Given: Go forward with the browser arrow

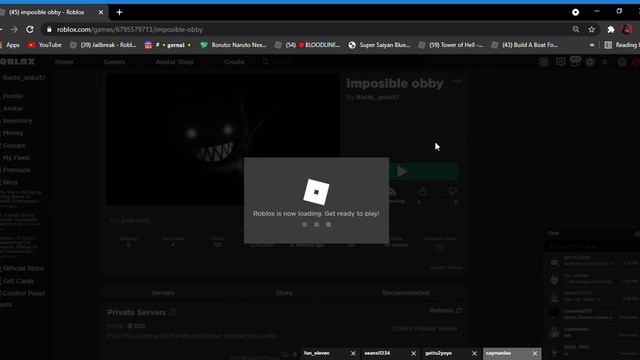Looking at the screenshot, I should (x=14, y=29).
